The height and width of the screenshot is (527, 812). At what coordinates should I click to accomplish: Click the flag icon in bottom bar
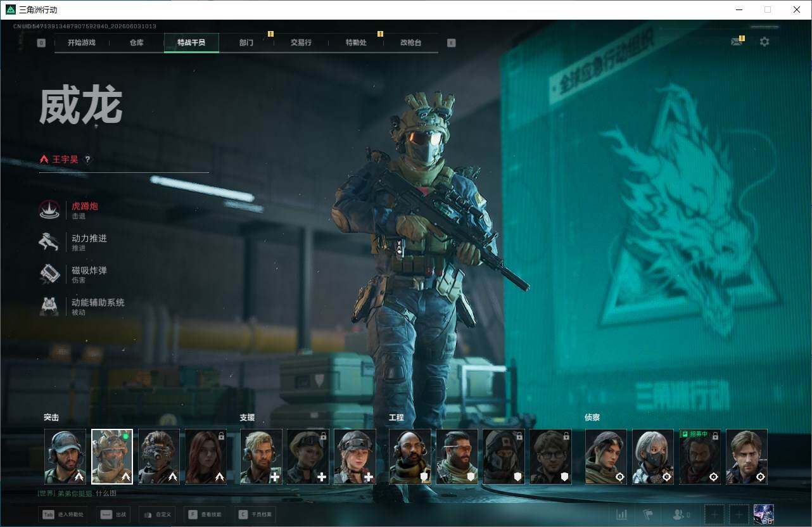point(648,515)
